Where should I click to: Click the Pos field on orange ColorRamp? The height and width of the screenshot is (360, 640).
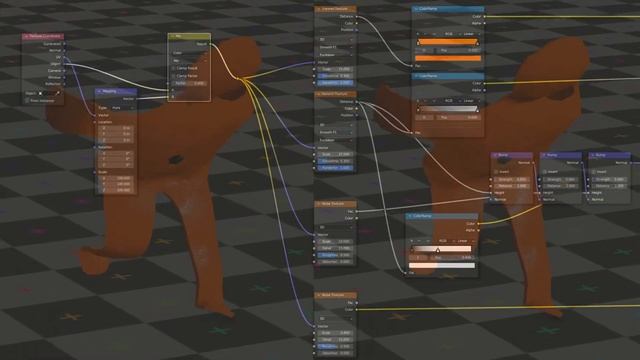click(459, 50)
